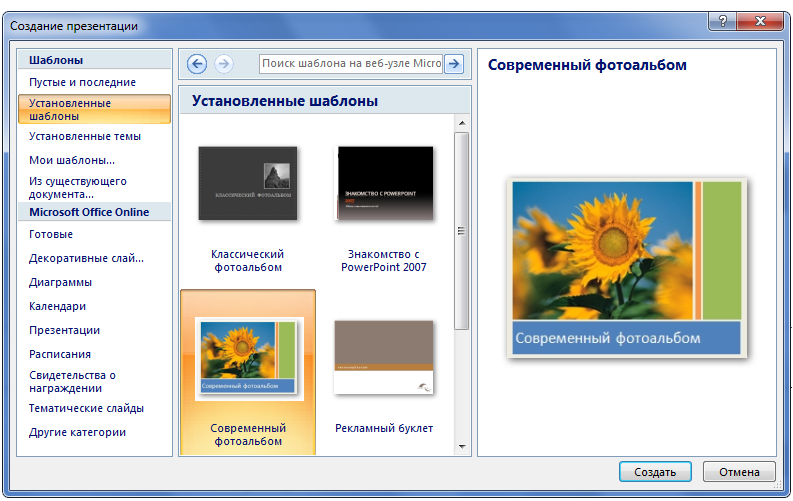This screenshot has width=793, height=501.
Task: Open the Презентации category
Action: [64, 331]
